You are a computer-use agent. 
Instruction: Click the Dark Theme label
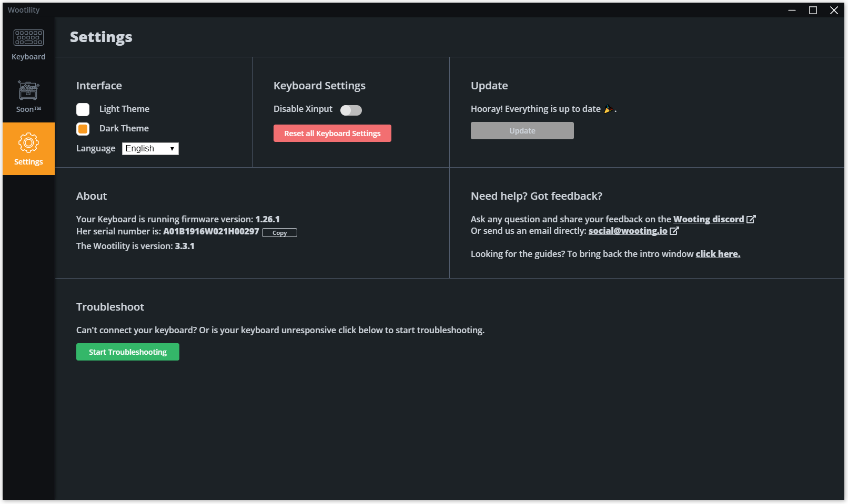[x=124, y=128]
